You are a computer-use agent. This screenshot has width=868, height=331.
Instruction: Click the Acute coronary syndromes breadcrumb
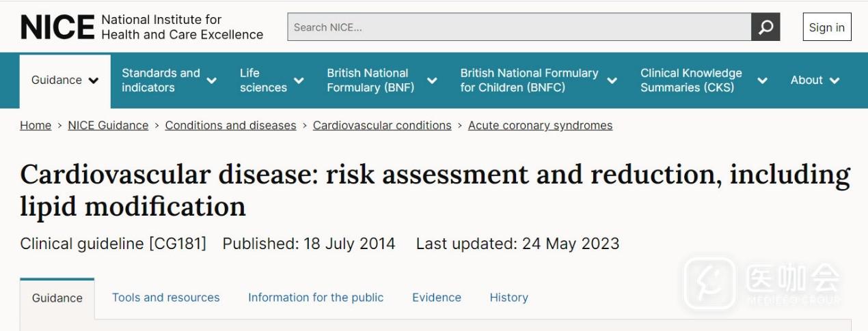pos(540,126)
